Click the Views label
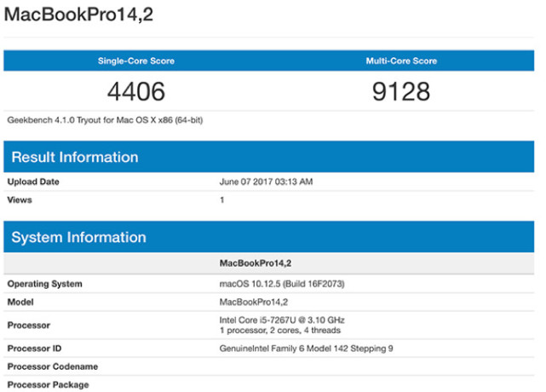The width and height of the screenshot is (546, 392). (20, 200)
